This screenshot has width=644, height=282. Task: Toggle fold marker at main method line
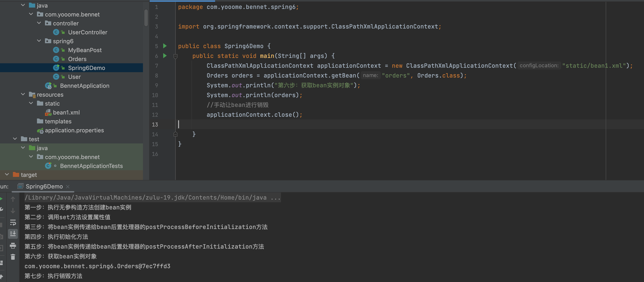tap(175, 56)
